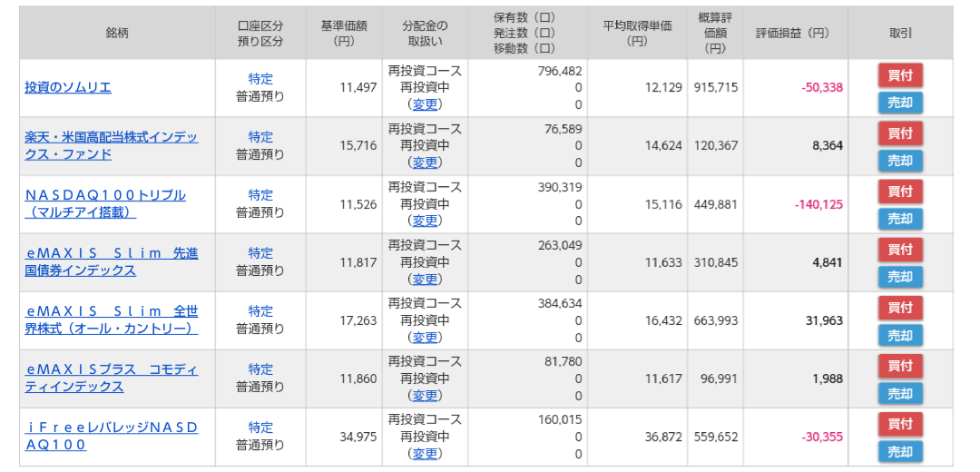Click the 基準価額 column header

(344, 34)
